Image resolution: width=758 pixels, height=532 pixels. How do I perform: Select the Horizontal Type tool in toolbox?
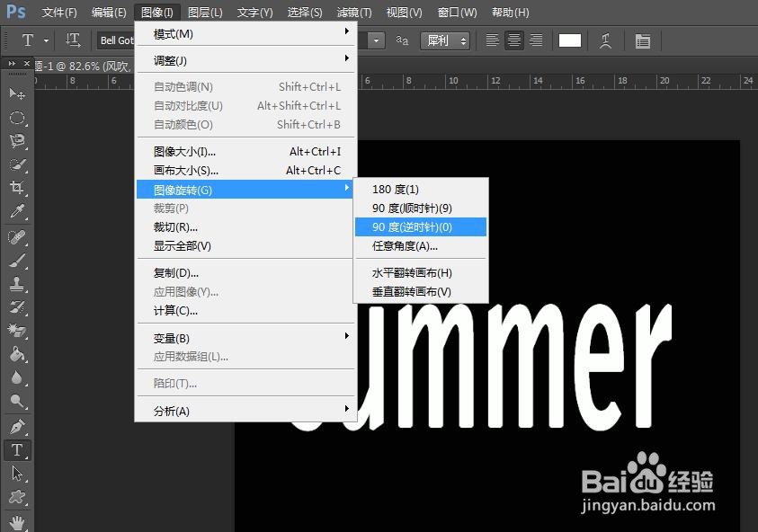tap(17, 450)
